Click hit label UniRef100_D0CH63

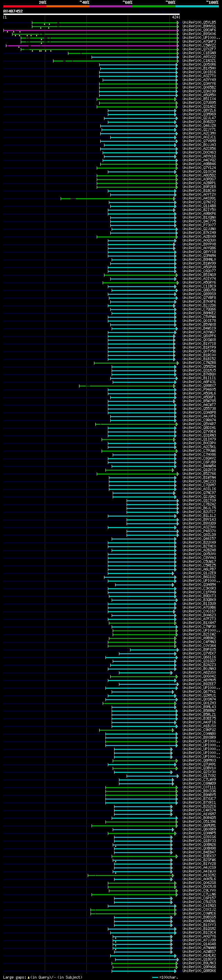tap(199, 153)
